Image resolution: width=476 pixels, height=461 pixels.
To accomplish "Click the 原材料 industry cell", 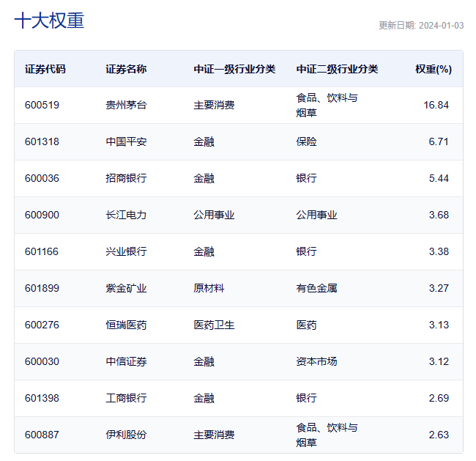I will tap(209, 288).
